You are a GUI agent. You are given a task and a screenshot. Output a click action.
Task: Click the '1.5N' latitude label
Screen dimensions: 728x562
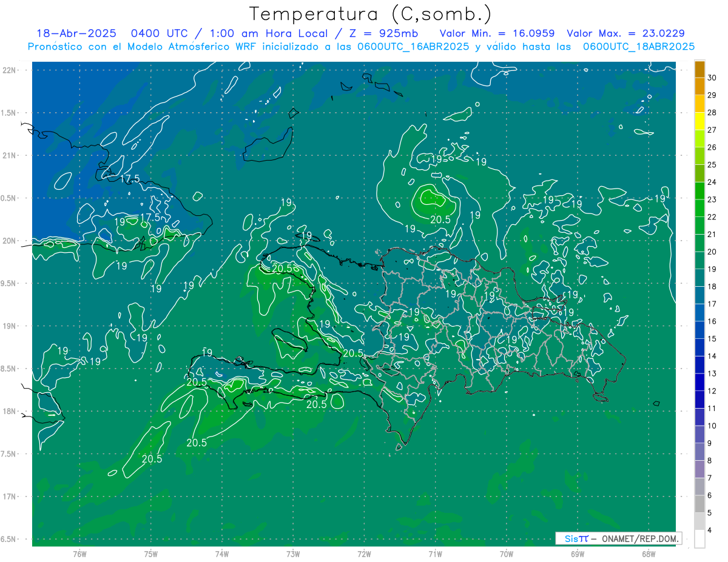click(9, 113)
